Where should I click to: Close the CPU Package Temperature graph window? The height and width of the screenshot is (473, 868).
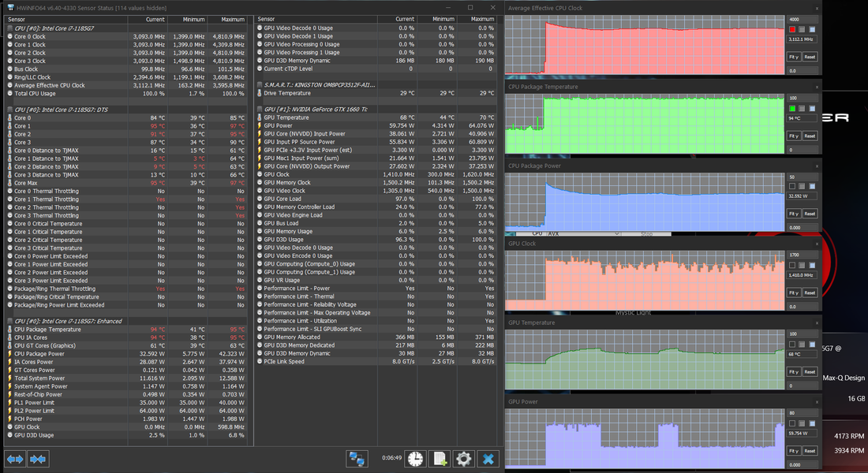[x=817, y=87]
